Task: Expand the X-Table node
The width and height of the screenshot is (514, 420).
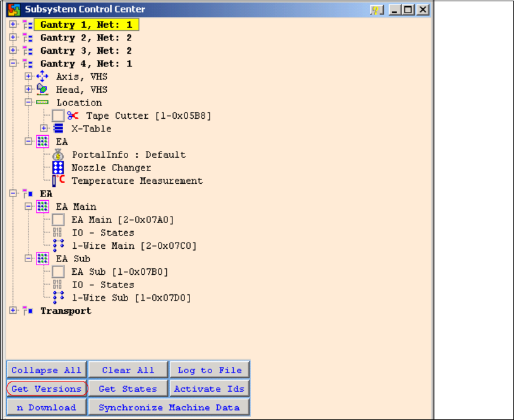Action: pos(44,128)
